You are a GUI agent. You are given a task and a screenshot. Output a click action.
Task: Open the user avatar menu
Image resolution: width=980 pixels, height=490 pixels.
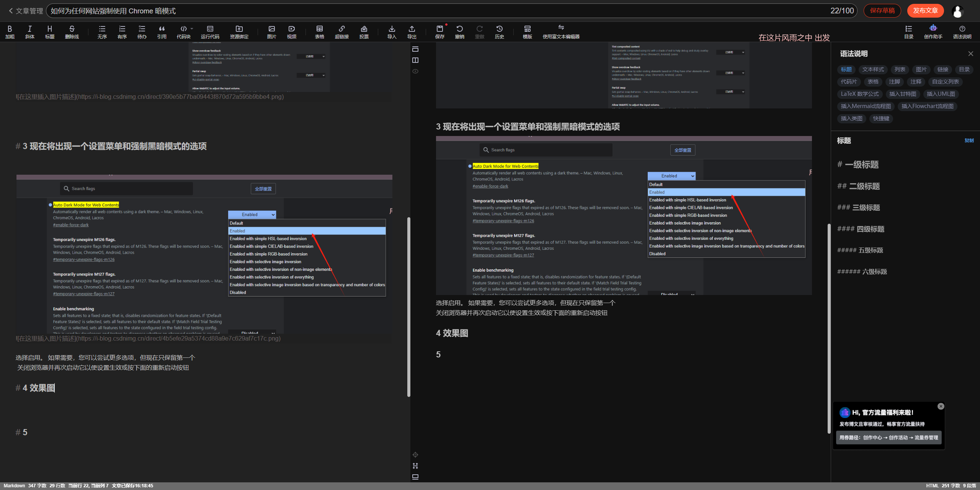point(958,11)
